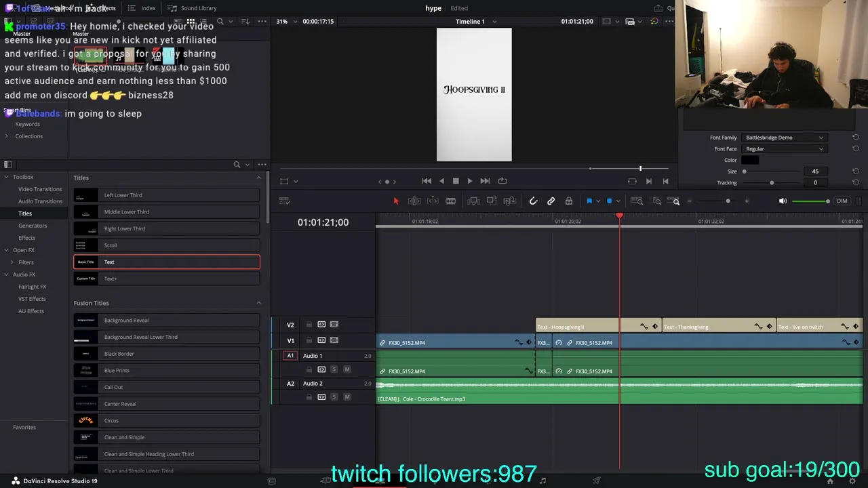
Task: Select the A1 track destination label
Action: tap(290, 356)
